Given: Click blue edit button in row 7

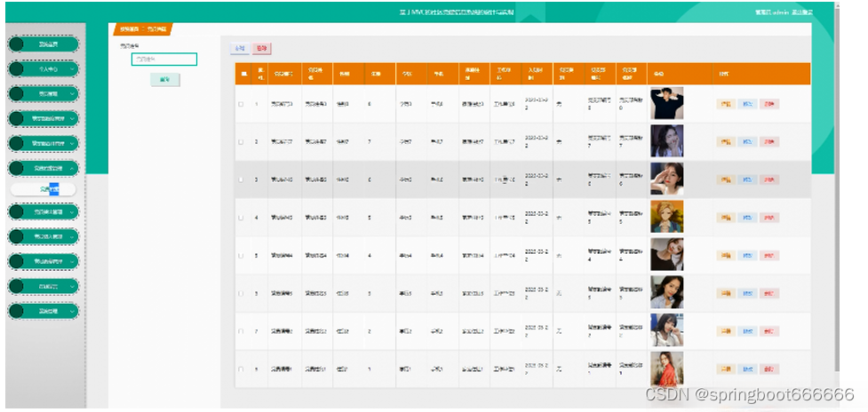Looking at the screenshot, I should (x=747, y=331).
